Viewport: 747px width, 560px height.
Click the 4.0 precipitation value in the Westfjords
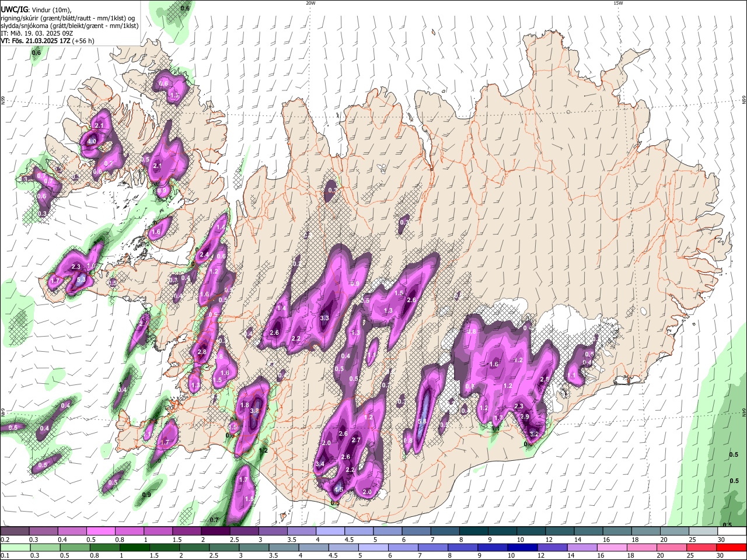[x=92, y=141]
